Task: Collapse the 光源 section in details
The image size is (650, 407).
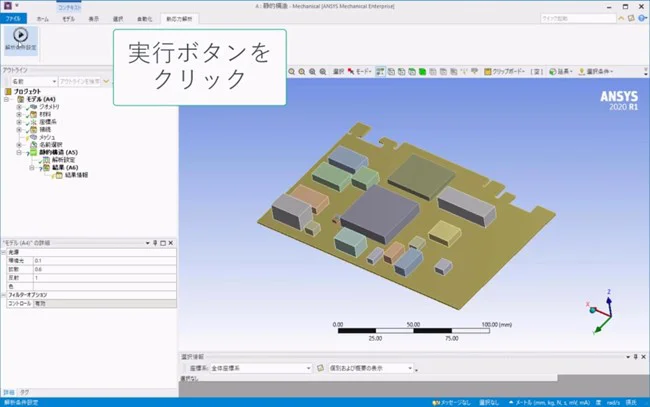Action: pyautogui.click(x=3, y=252)
